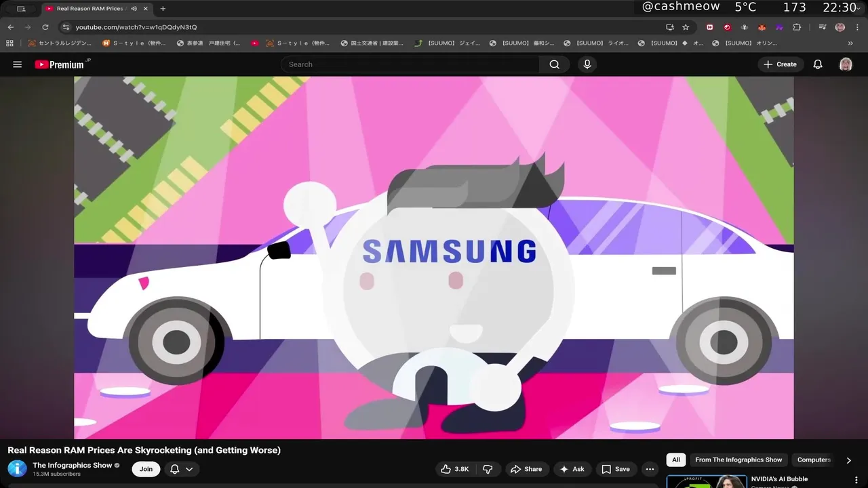Open the 国土交通省 | 建設業 bookmark

(372, 43)
